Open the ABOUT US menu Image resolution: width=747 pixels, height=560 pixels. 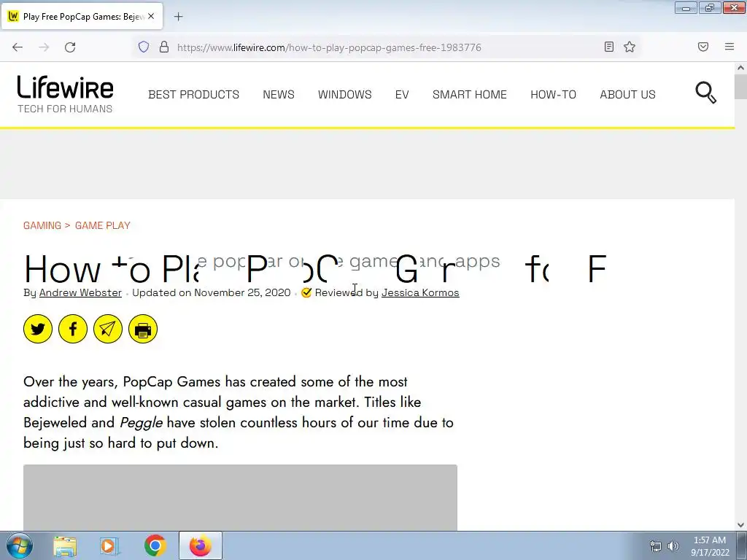627,95
